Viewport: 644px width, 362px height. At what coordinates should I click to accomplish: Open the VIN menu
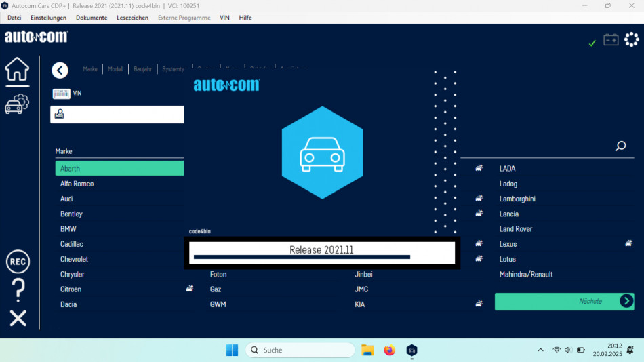coord(224,18)
